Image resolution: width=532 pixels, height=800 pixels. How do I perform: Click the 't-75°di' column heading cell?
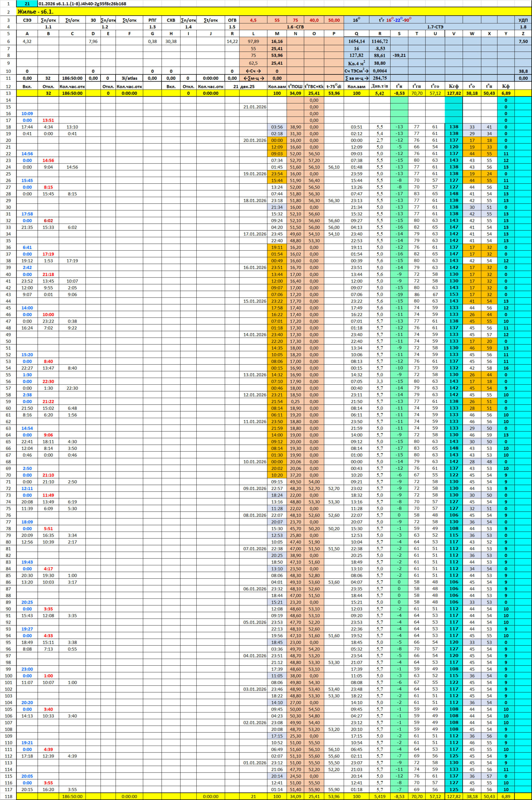(334, 87)
